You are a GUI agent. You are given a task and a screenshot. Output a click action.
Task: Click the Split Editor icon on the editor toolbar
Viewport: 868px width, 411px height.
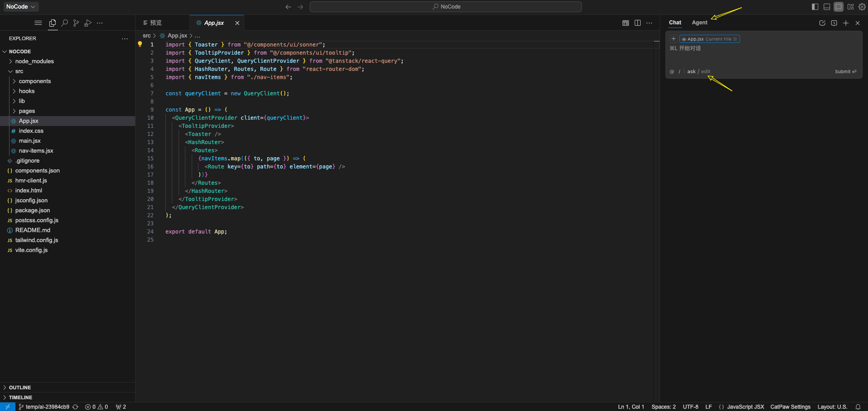pyautogui.click(x=637, y=23)
